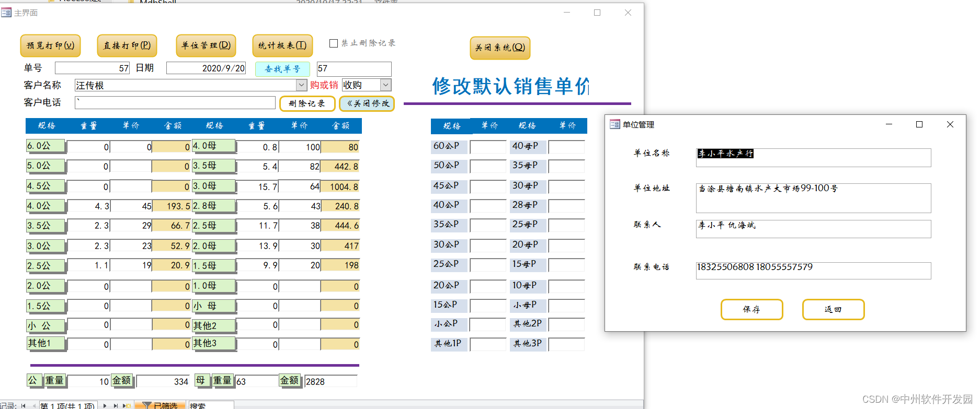The width and height of the screenshot is (980, 409).
Task: Click the 日期 field showing 2020/9/20
Action: [206, 68]
